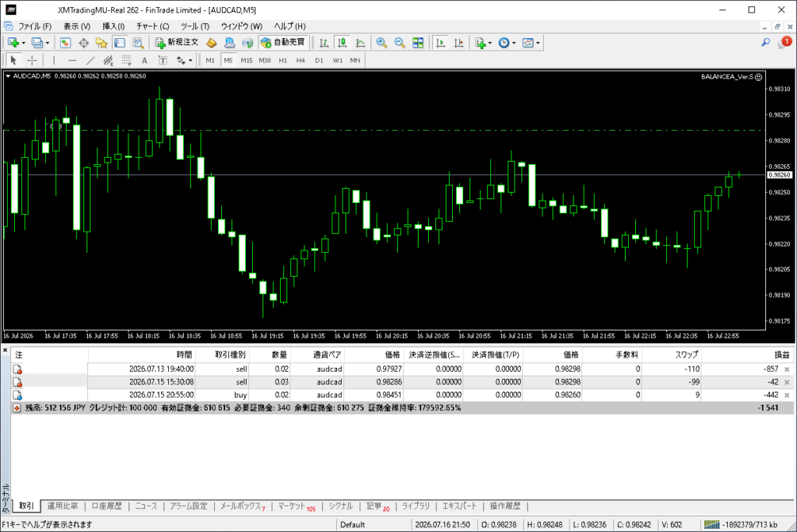Click the Zoom In magnifier icon

(x=381, y=43)
